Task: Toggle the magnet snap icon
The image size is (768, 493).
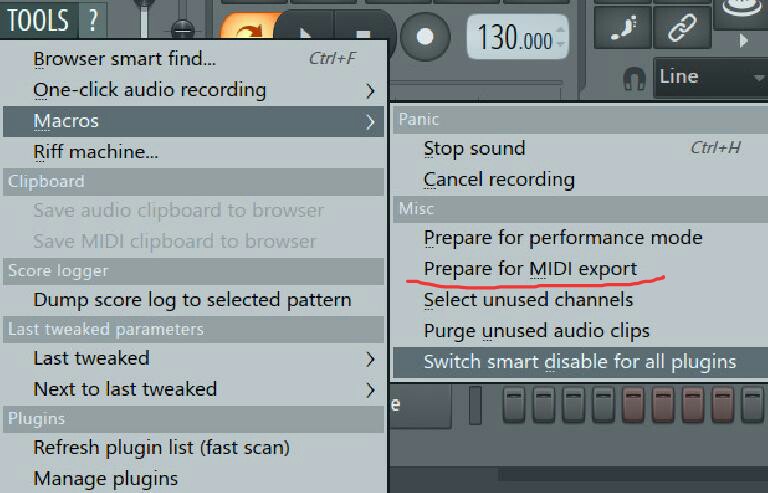Action: [634, 78]
